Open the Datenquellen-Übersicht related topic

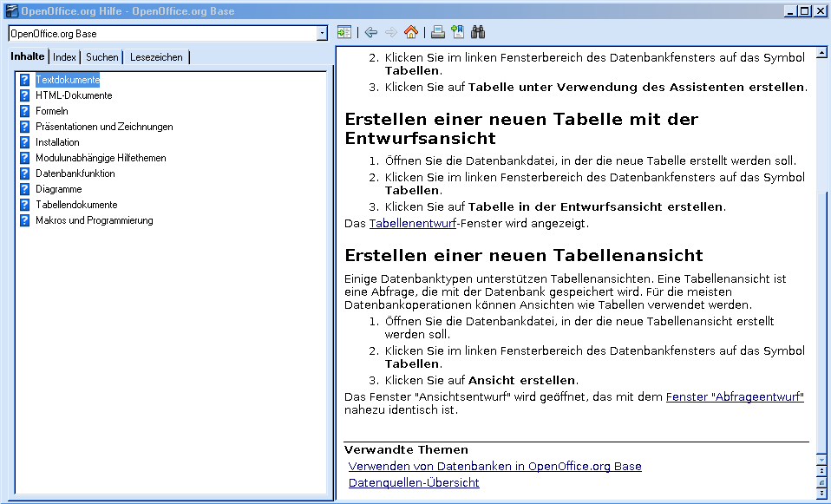(414, 482)
